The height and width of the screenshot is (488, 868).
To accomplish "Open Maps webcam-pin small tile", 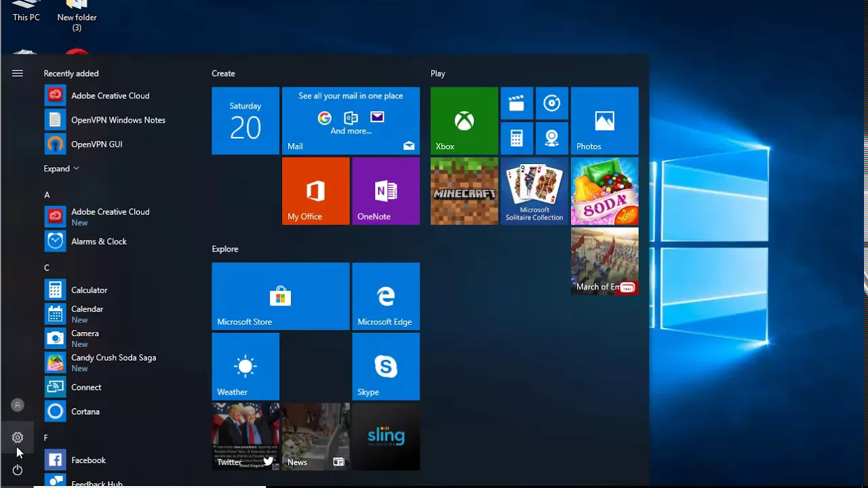I will 552,138.
